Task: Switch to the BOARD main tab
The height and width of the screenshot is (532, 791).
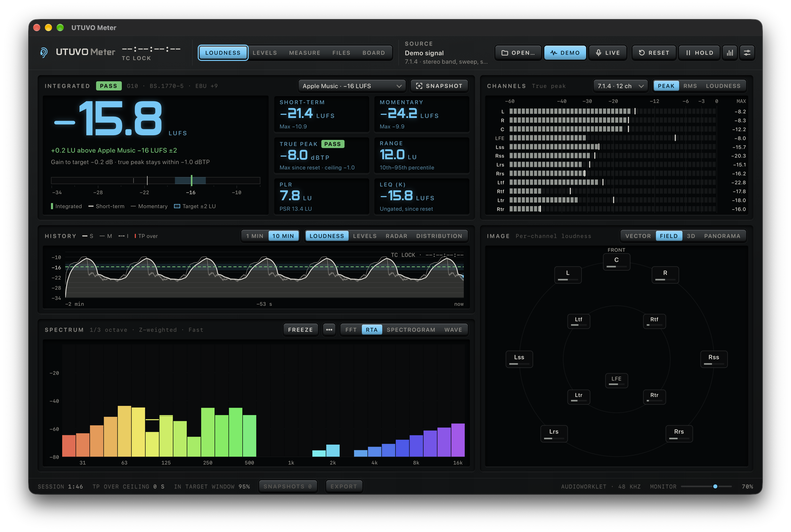Action: [x=374, y=52]
